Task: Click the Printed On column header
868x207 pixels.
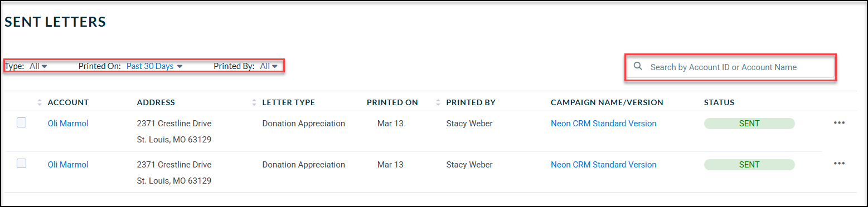Action: click(392, 102)
